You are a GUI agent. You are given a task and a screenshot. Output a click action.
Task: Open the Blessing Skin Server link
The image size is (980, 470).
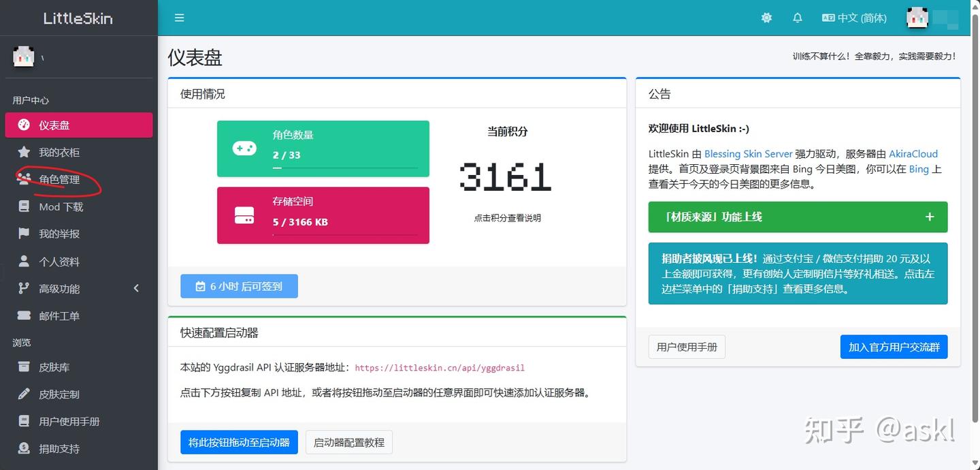(x=748, y=154)
